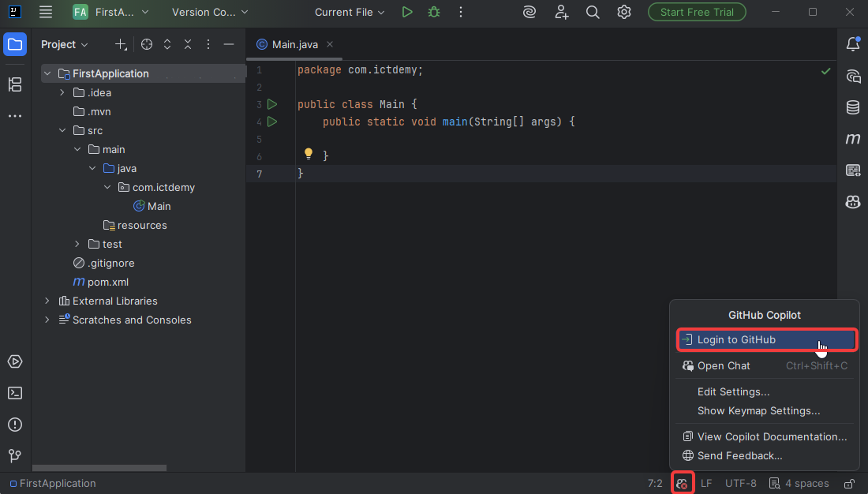Collapse the java folder
Viewport: 868px width, 494px height.
coord(92,168)
